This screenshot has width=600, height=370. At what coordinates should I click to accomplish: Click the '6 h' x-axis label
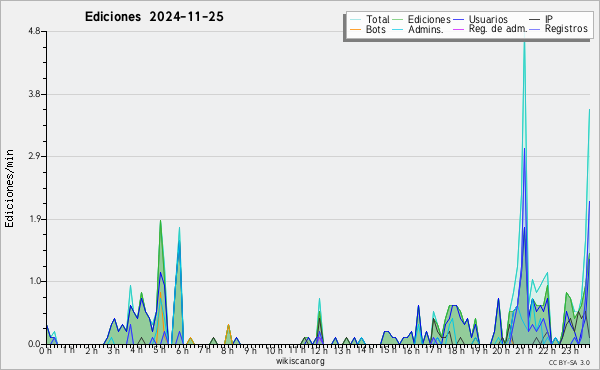pos(182,351)
